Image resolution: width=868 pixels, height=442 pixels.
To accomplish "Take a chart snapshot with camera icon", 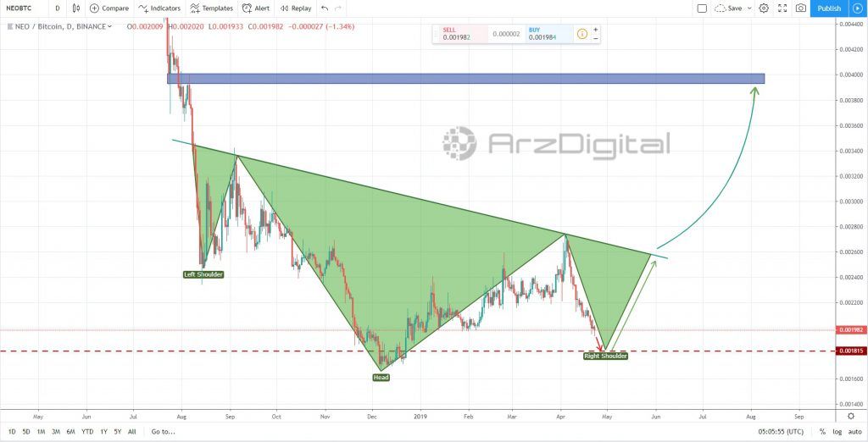I will (x=800, y=8).
